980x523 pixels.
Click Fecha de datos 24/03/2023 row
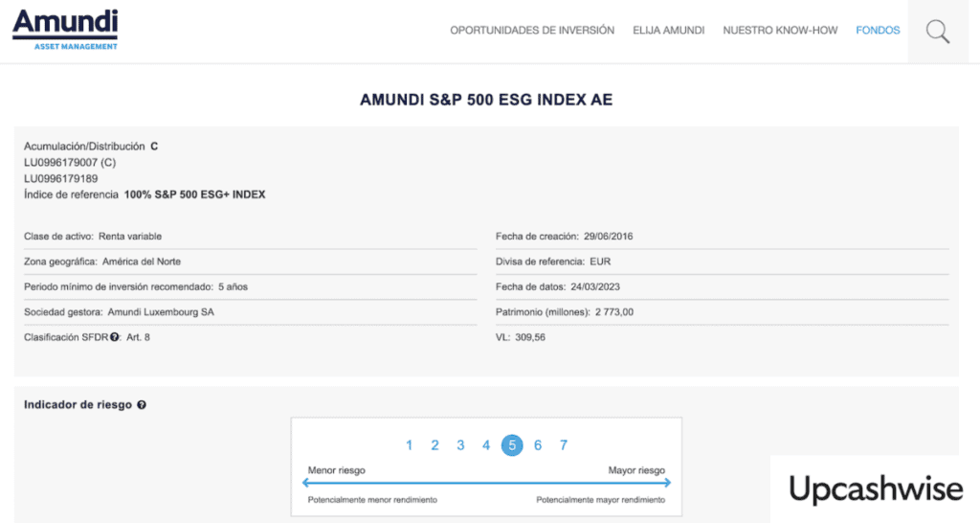(x=723, y=286)
